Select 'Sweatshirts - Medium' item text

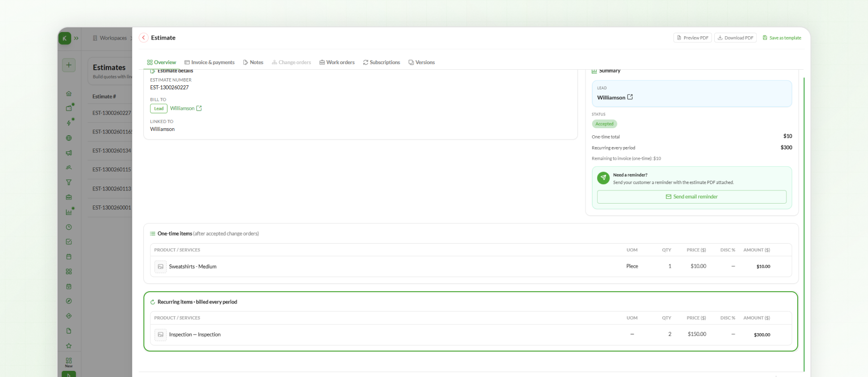click(x=192, y=267)
